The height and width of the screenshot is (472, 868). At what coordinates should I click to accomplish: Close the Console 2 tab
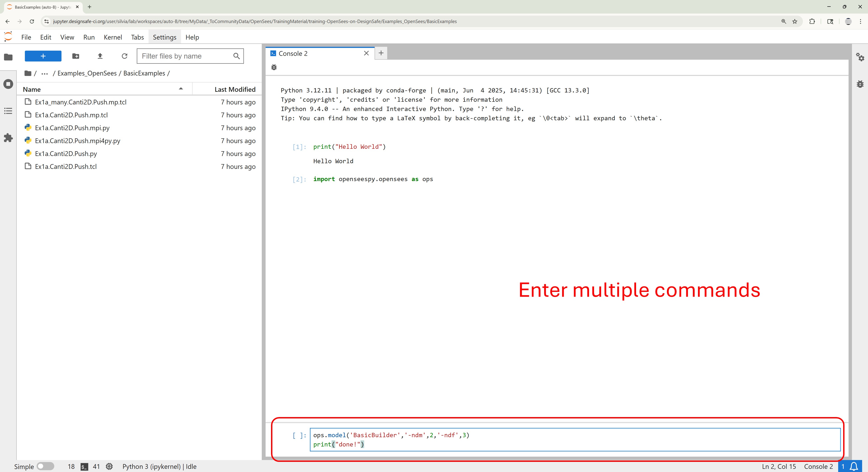pos(366,53)
